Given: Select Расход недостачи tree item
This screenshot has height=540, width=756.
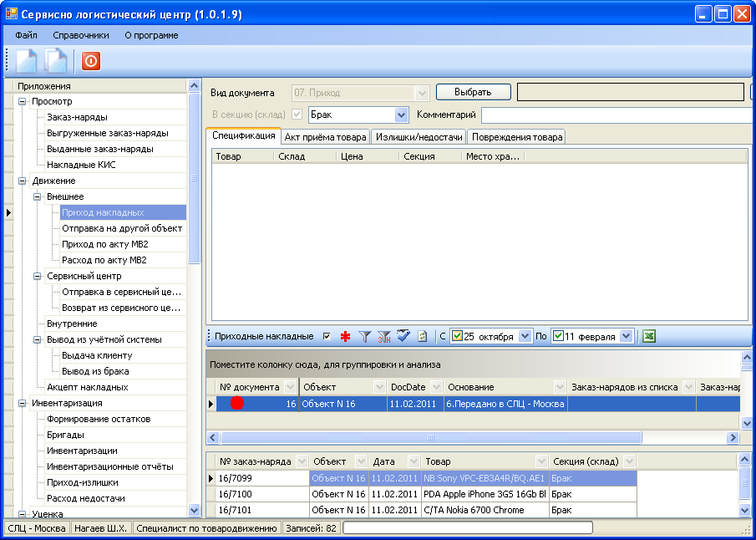Looking at the screenshot, I should point(86,498).
